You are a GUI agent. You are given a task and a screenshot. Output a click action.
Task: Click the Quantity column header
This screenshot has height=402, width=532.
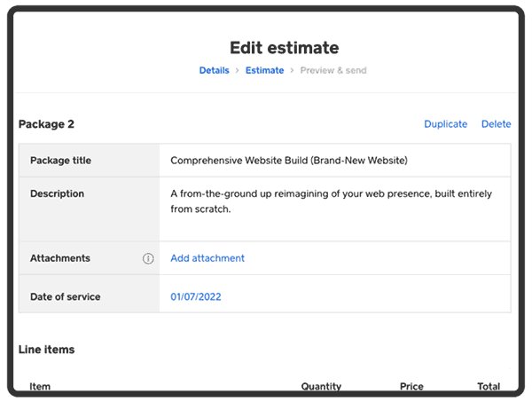(321, 386)
